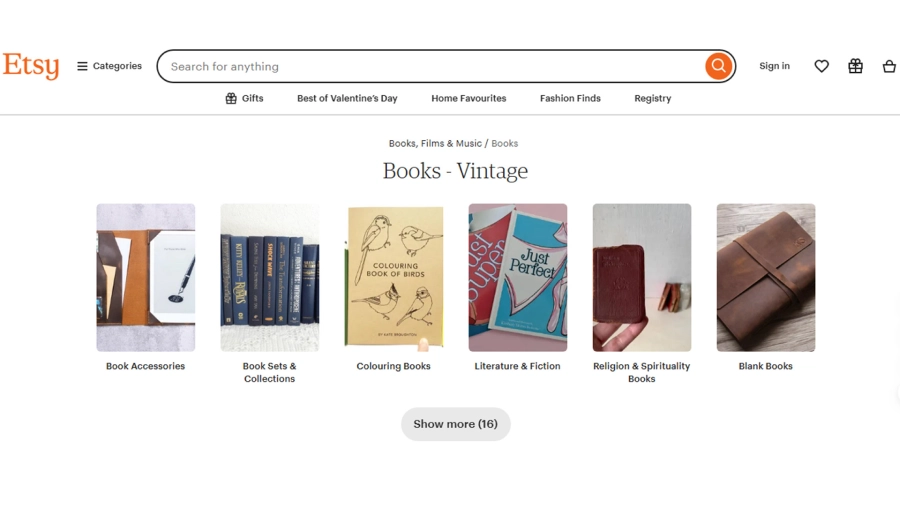Open the gift box icon in header
The width and height of the screenshot is (900, 506).
point(855,66)
